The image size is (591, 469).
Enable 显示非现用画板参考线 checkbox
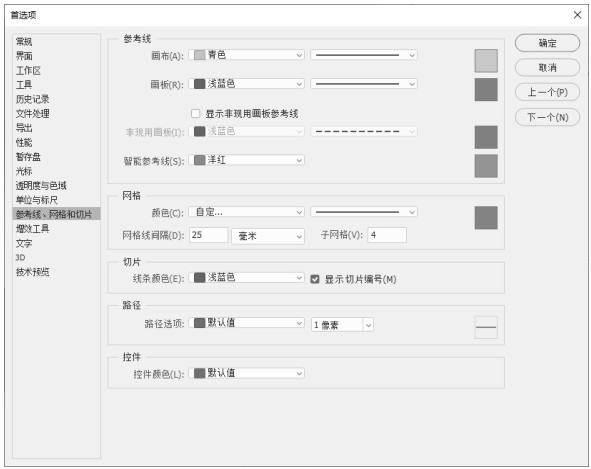pyautogui.click(x=195, y=113)
